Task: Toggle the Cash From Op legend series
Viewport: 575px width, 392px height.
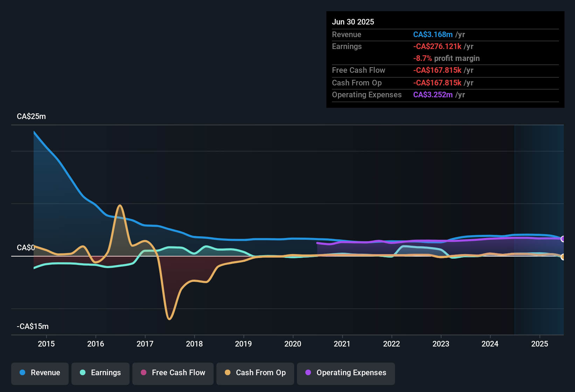Action: [x=255, y=373]
